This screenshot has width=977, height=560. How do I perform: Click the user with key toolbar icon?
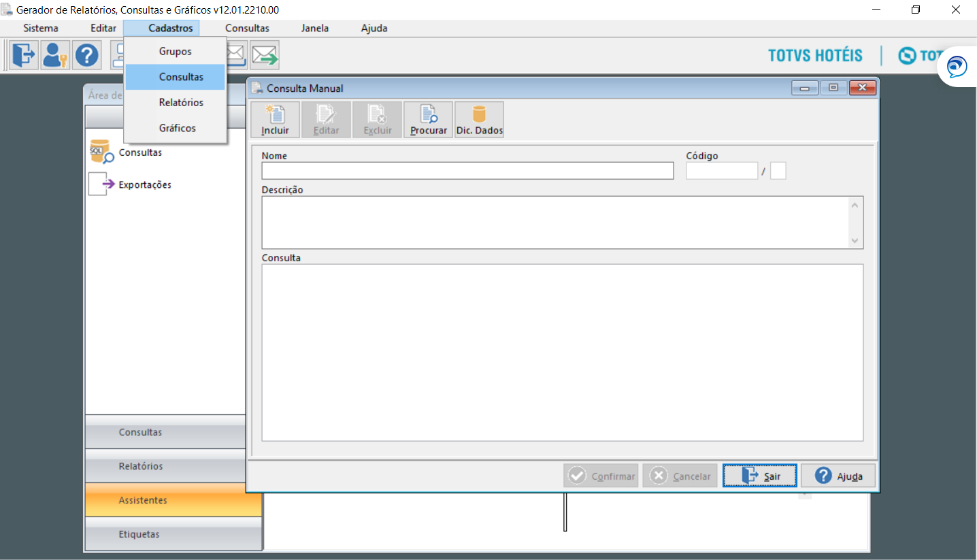click(55, 55)
